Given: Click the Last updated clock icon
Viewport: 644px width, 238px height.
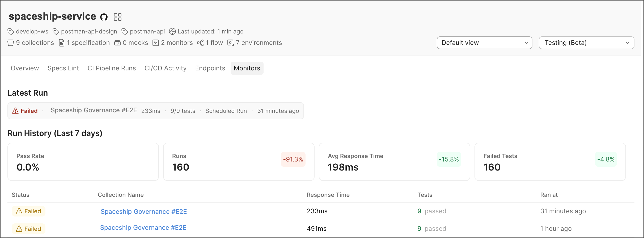Looking at the screenshot, I should 172,31.
